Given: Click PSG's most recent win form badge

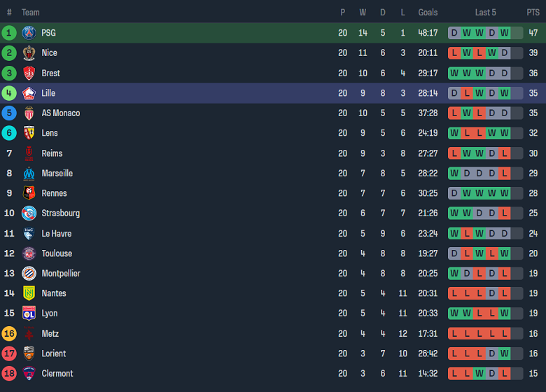Looking at the screenshot, I should point(517,33).
